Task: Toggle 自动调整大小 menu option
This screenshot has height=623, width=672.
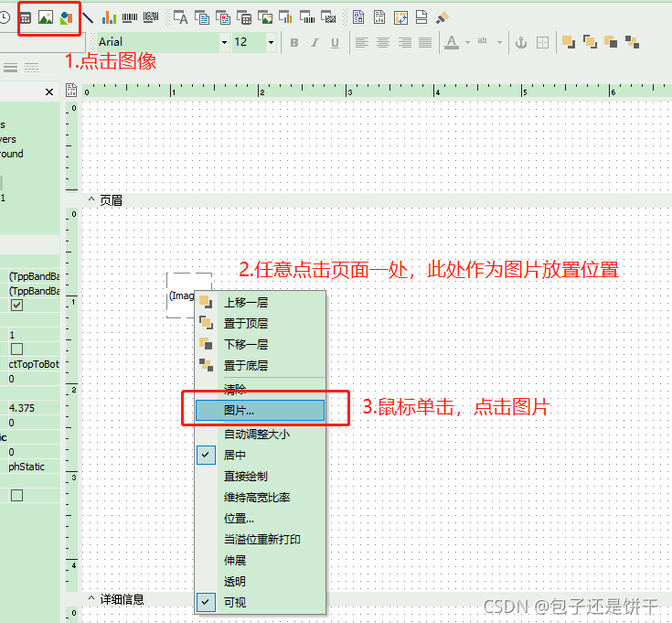Action: click(261, 434)
